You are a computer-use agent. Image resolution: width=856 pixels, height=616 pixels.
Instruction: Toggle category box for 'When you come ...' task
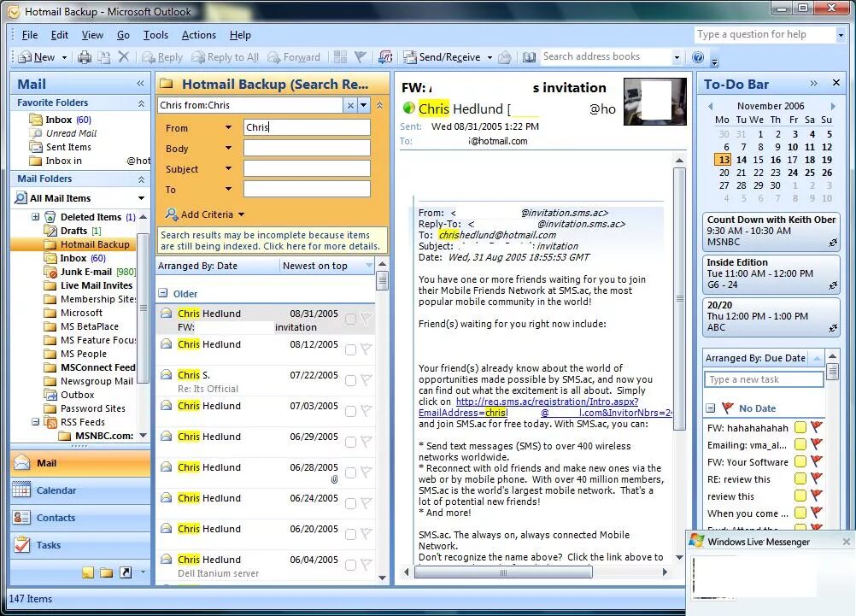point(800,513)
